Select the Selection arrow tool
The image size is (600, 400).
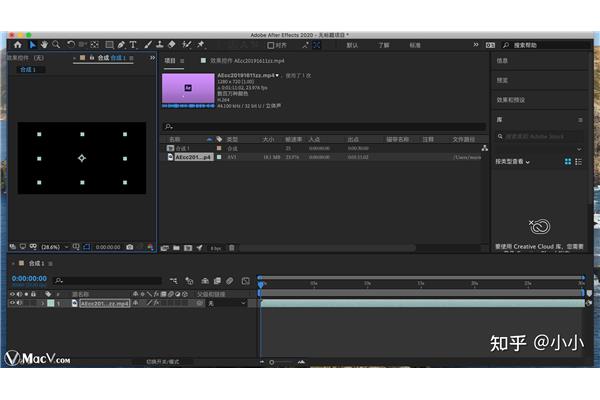click(33, 45)
